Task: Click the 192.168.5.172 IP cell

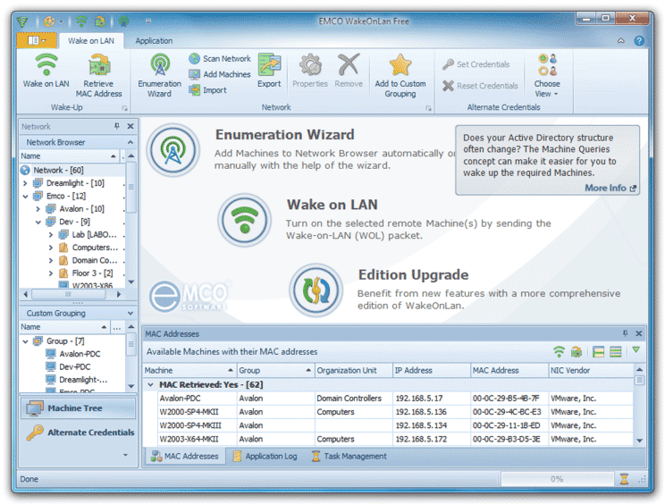Action: click(x=431, y=439)
